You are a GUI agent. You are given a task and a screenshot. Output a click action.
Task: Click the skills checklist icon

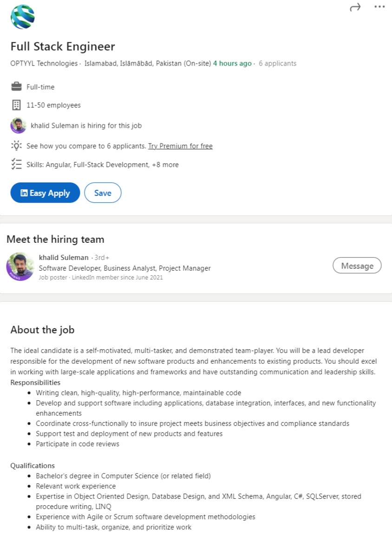(16, 164)
